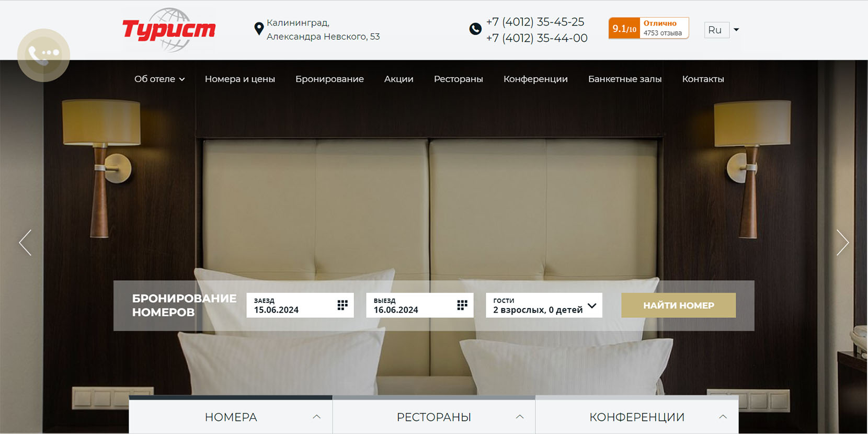868x434 pixels.
Task: Expand the РЕСТОРАНЫ panel
Action: pos(434,417)
